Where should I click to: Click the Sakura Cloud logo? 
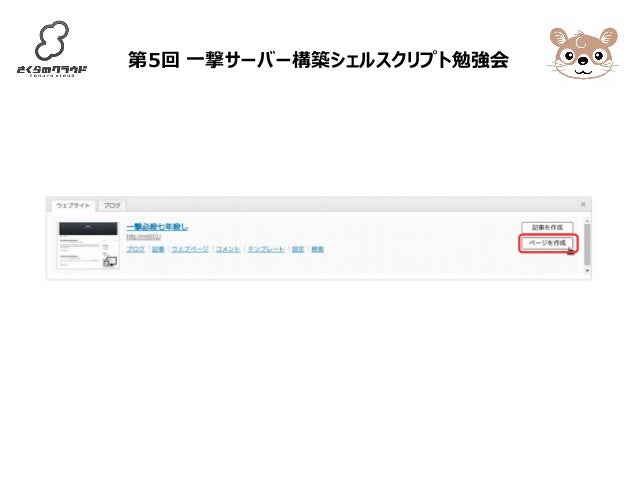coord(52,48)
